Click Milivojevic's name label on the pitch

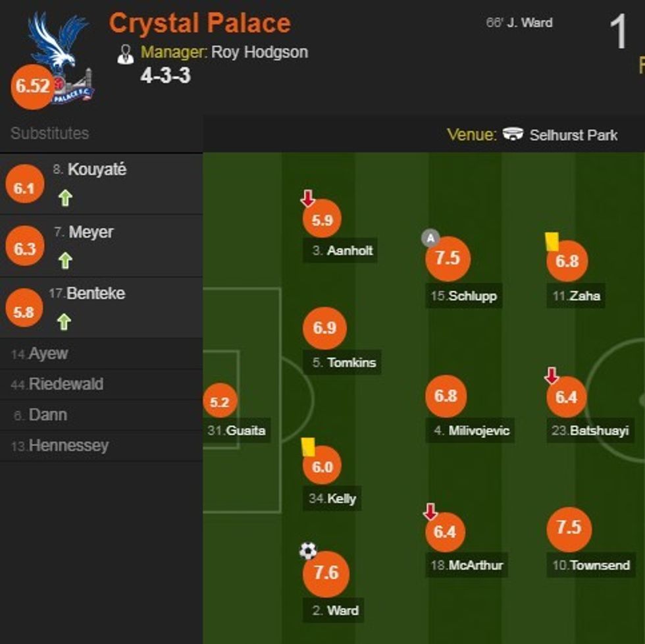(x=478, y=431)
